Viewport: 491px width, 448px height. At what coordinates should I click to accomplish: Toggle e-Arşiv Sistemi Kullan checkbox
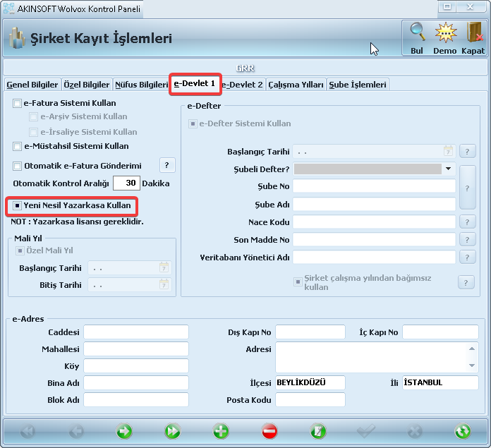(33, 117)
